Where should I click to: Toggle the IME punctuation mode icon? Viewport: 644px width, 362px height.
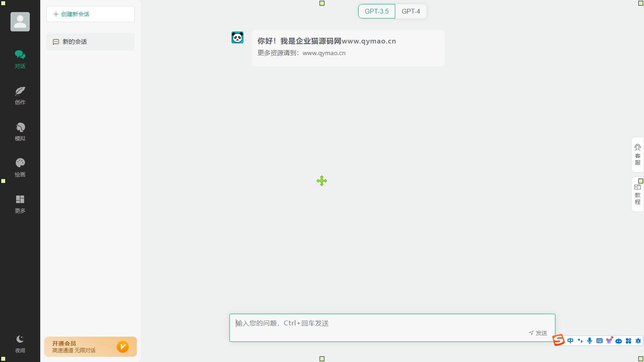(x=580, y=341)
